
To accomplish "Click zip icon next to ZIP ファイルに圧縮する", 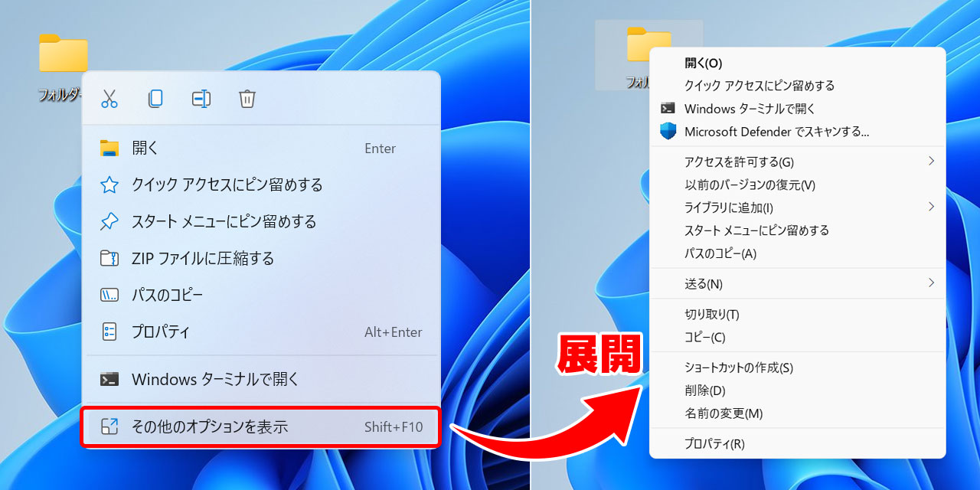I will (109, 259).
